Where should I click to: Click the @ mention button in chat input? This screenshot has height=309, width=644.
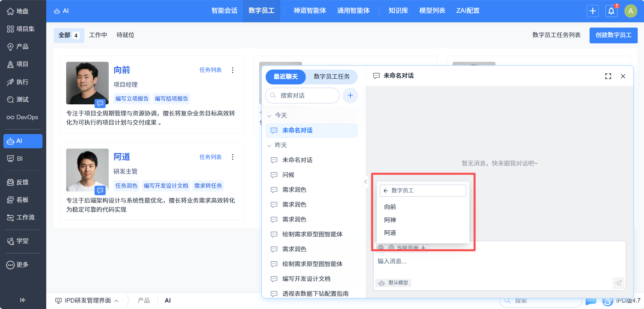(380, 248)
